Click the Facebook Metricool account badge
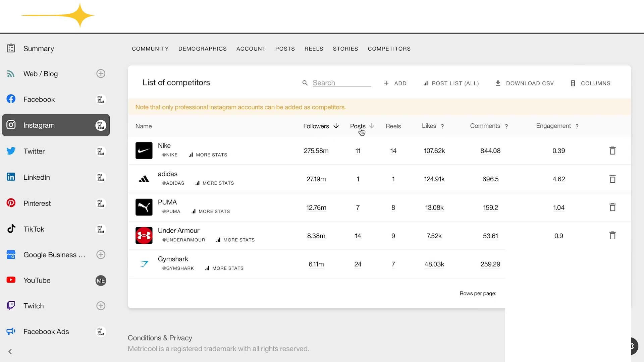The image size is (644, 362). pos(101,100)
